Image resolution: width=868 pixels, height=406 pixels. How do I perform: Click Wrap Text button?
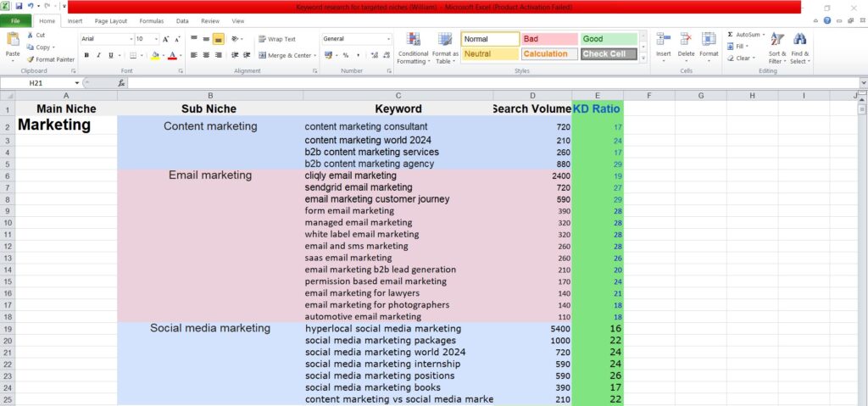[x=277, y=39]
